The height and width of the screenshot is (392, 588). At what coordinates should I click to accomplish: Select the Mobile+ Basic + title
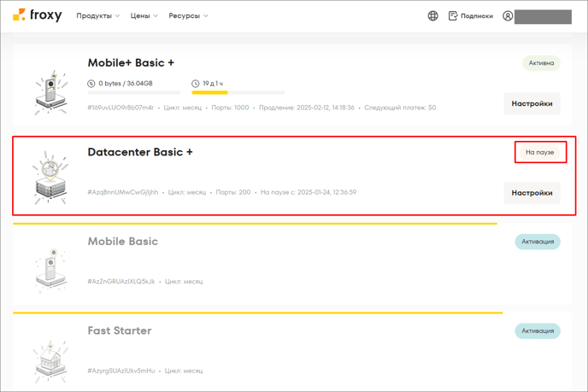tap(131, 62)
